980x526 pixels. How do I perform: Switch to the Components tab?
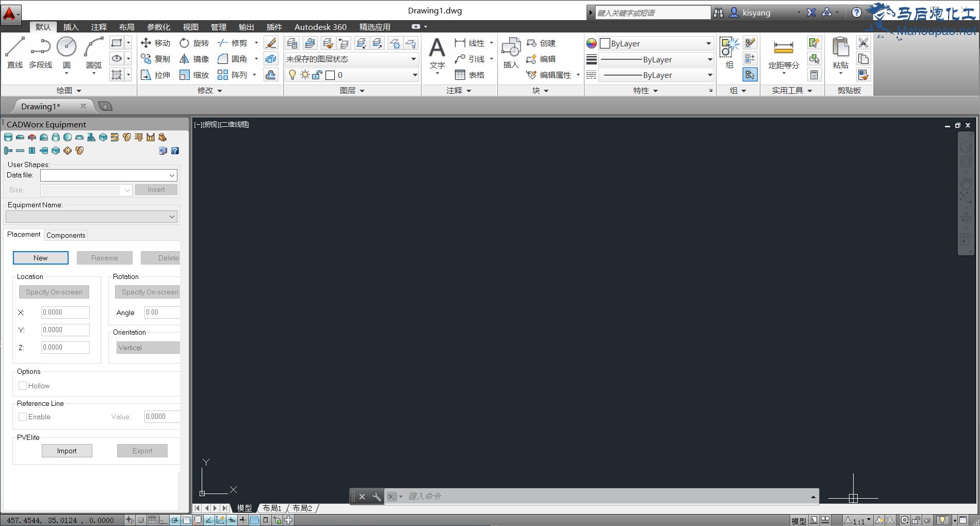(66, 235)
